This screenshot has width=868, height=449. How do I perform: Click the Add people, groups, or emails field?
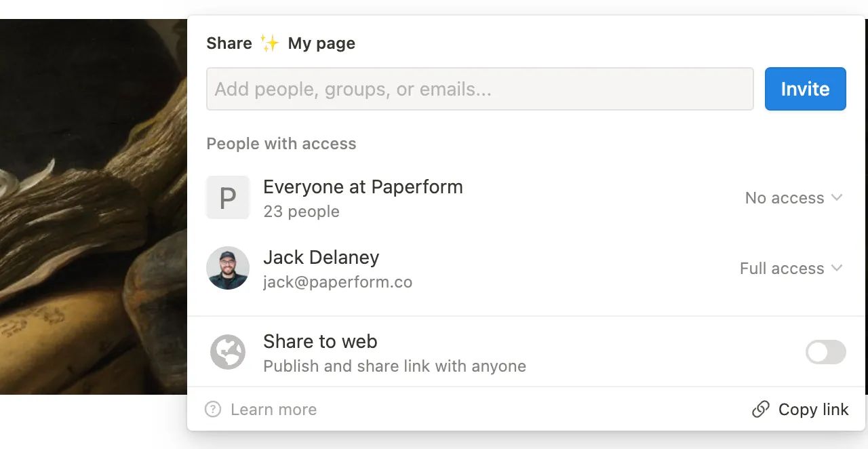[480, 89]
